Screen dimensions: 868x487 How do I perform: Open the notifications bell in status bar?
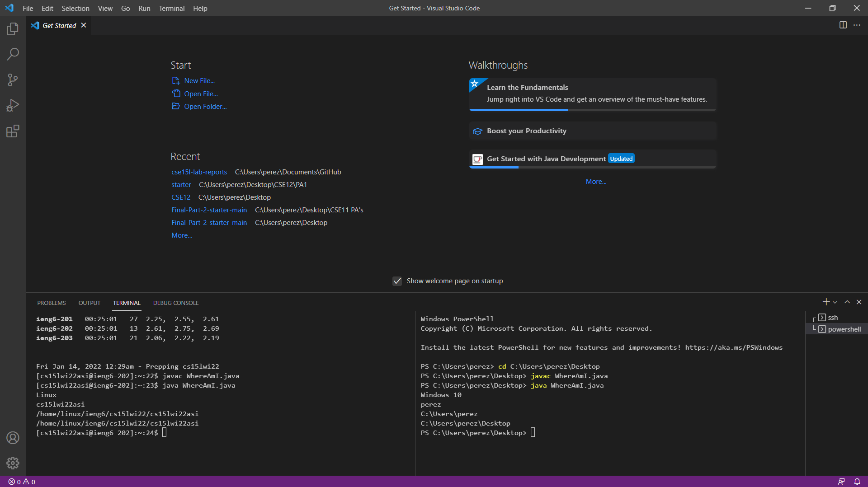click(857, 482)
